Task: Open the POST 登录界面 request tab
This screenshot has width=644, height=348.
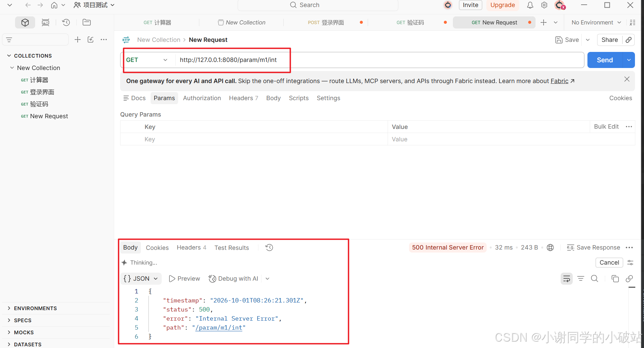Action: point(326,22)
